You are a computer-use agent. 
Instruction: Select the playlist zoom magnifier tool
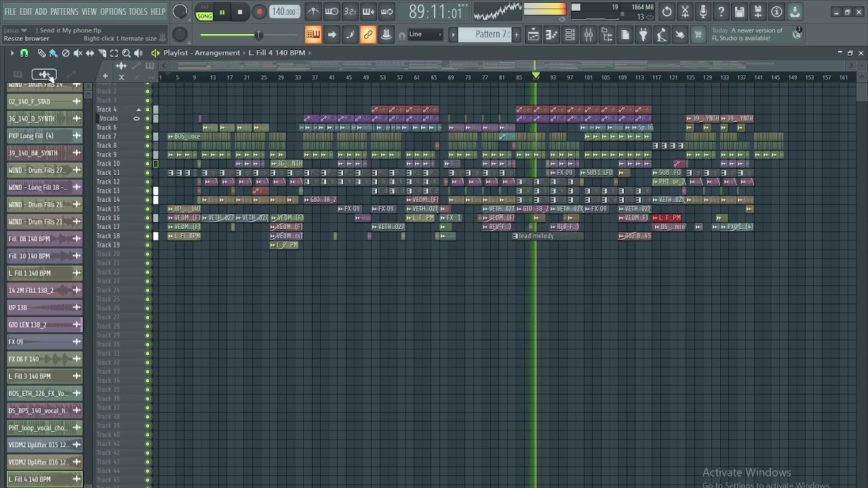[x=126, y=53]
